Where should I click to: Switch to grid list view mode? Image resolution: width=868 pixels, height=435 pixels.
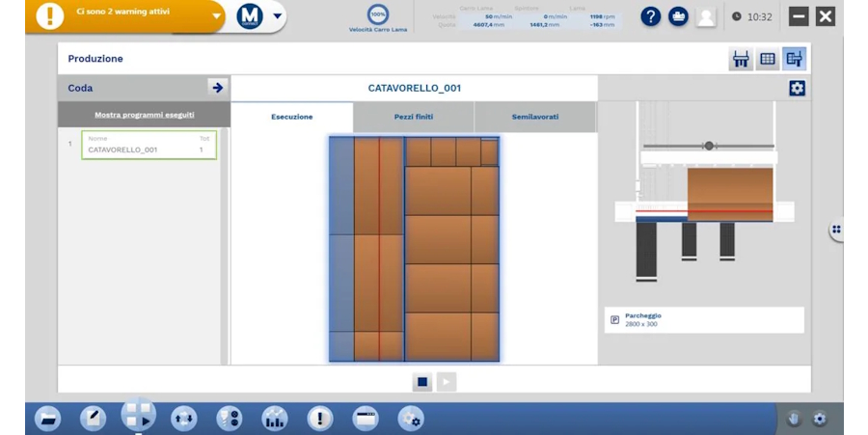pos(768,59)
